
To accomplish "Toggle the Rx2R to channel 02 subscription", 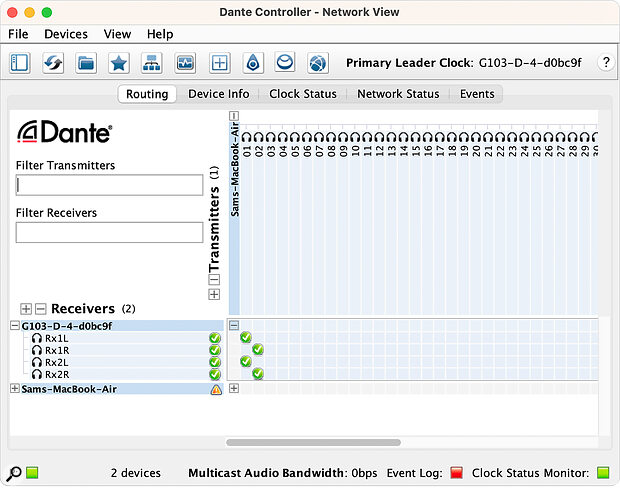I will coord(258,373).
